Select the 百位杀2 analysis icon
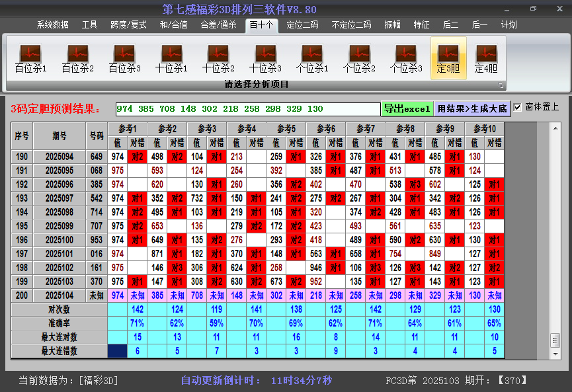Viewport: 572px width, 392px height. click(x=78, y=59)
